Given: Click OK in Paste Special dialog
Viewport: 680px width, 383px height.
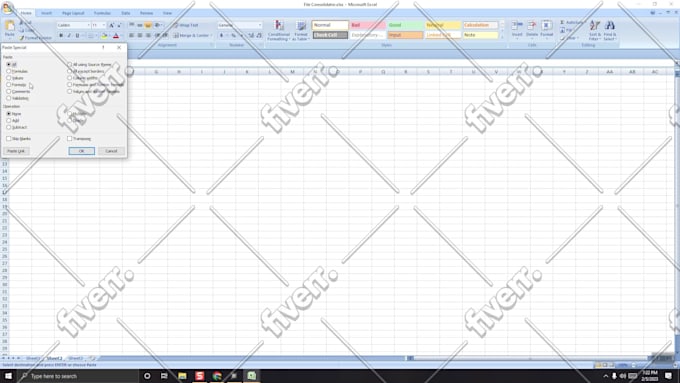Looking at the screenshot, I should 82,151.
